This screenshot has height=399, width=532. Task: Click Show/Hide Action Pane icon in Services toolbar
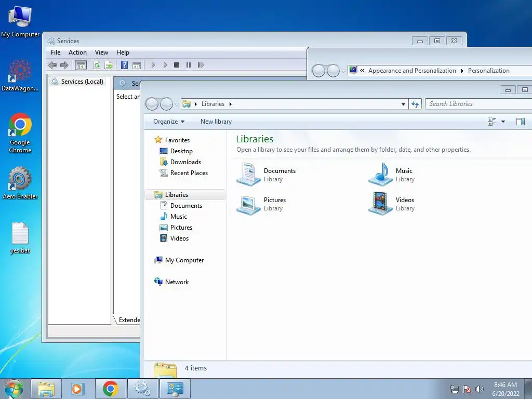(x=137, y=65)
